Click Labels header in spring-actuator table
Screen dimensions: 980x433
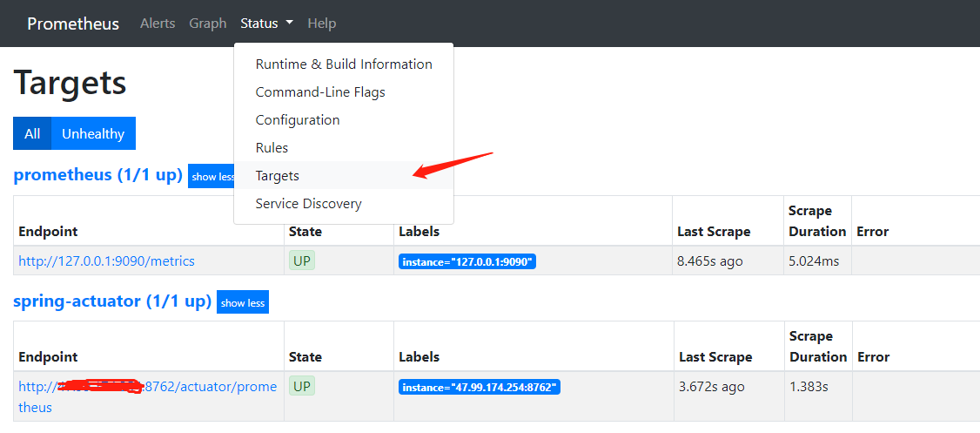pos(420,357)
